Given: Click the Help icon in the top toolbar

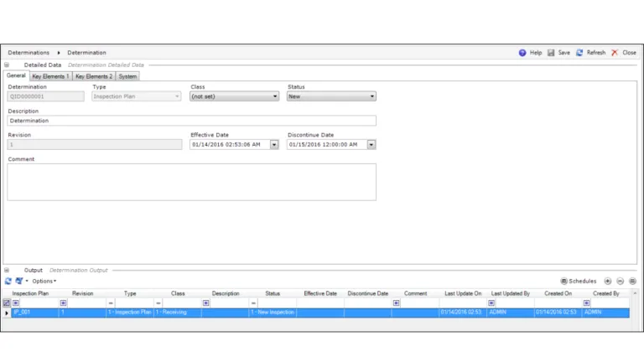Looking at the screenshot, I should click(522, 53).
